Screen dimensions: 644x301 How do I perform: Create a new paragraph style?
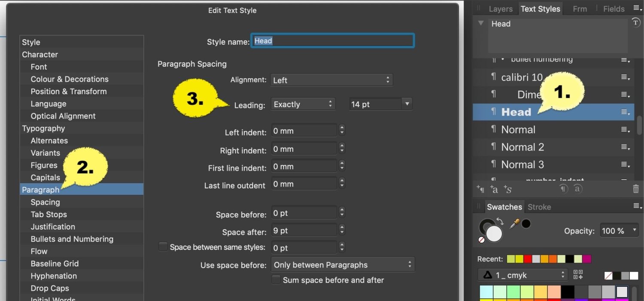pos(480,189)
